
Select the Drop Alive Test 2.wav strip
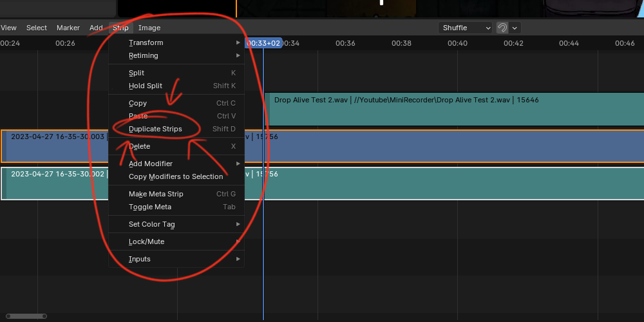click(454, 109)
